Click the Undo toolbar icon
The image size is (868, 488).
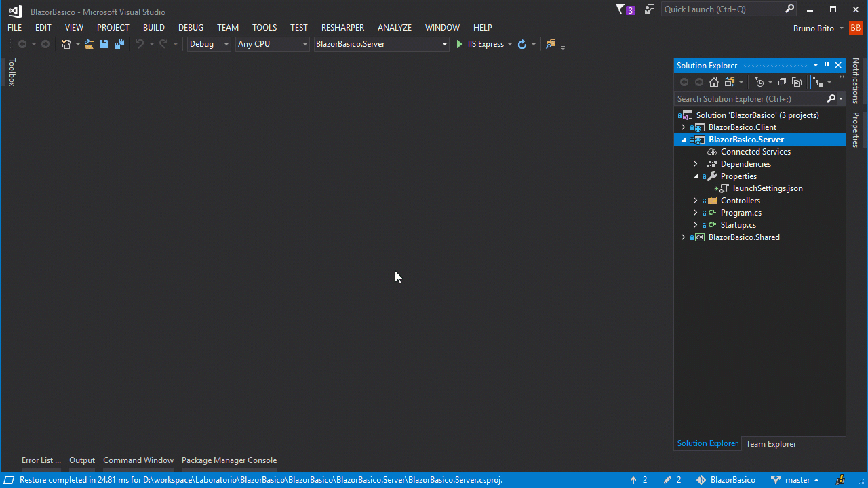pos(140,44)
